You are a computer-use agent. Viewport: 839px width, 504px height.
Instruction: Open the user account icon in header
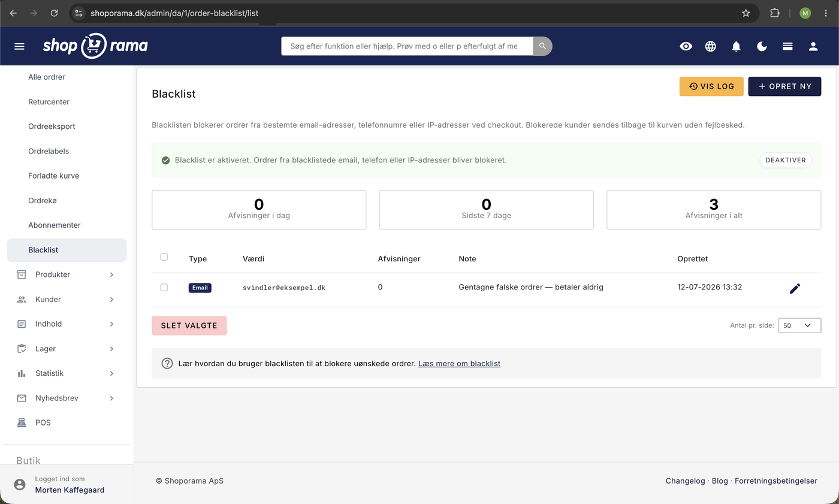pos(813,46)
